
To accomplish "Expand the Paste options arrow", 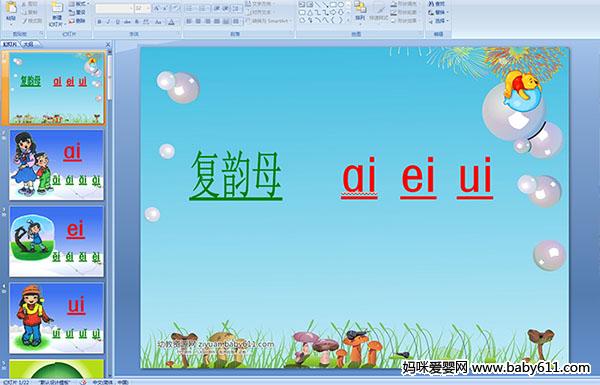I will coord(11,24).
